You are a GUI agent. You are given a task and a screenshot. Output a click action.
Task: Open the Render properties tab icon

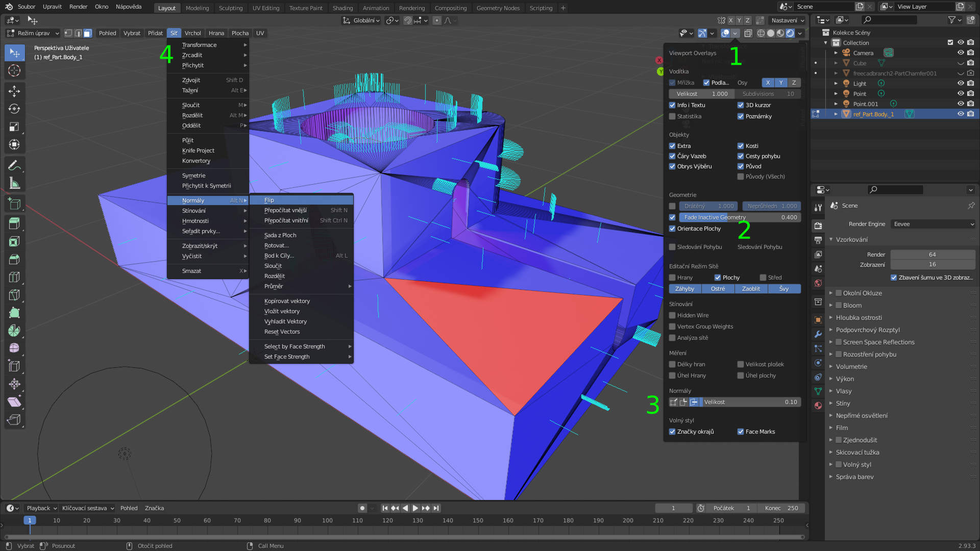click(x=818, y=226)
